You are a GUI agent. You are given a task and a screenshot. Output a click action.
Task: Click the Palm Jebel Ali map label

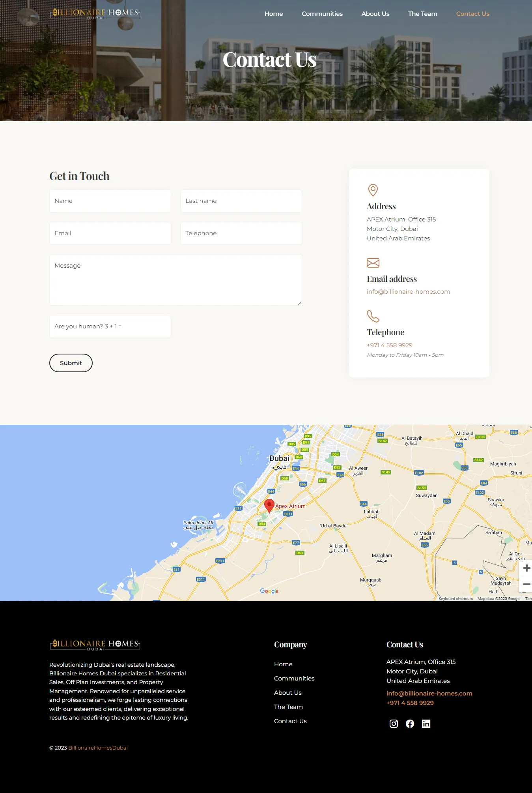[x=198, y=525]
